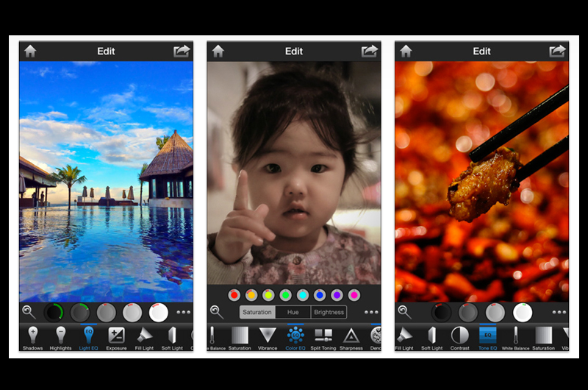Open zoom magnifier in middle screen
The image size is (588, 390).
click(217, 312)
